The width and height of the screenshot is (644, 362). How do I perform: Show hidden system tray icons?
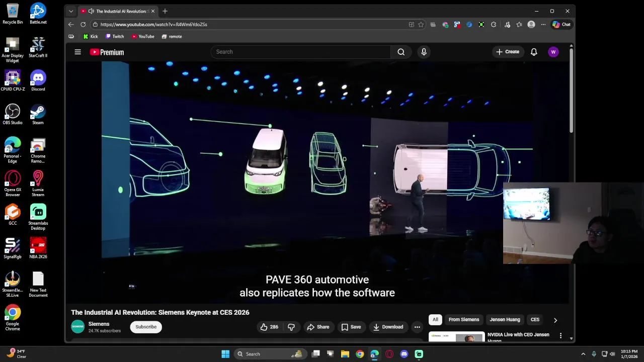[583, 354]
